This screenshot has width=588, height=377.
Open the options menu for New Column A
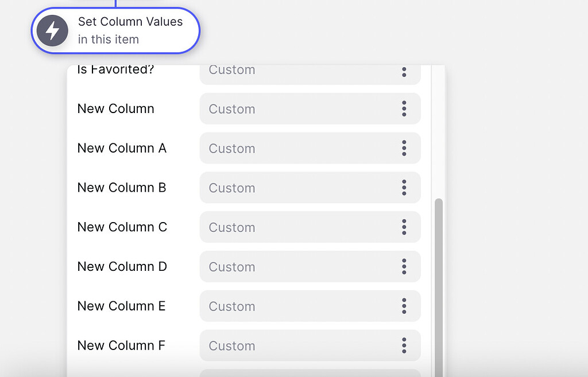pos(404,148)
